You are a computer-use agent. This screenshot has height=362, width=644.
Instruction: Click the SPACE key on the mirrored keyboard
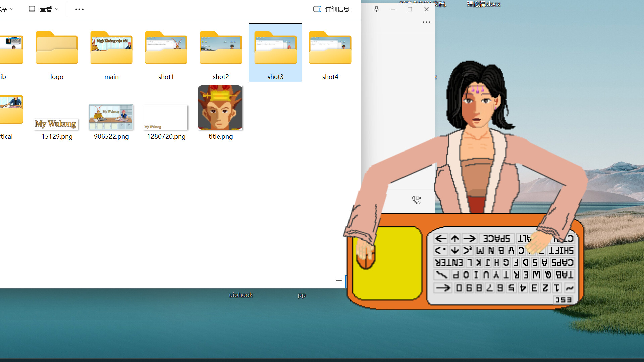coord(497,239)
